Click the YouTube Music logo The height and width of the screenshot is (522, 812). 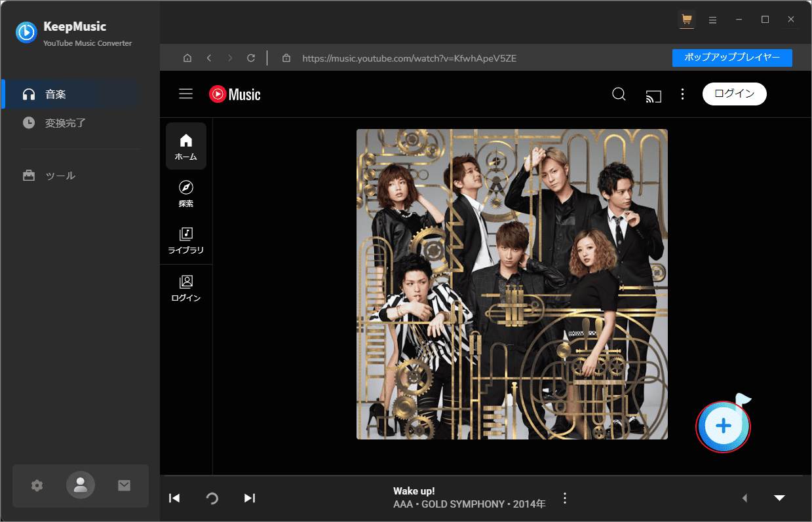235,94
